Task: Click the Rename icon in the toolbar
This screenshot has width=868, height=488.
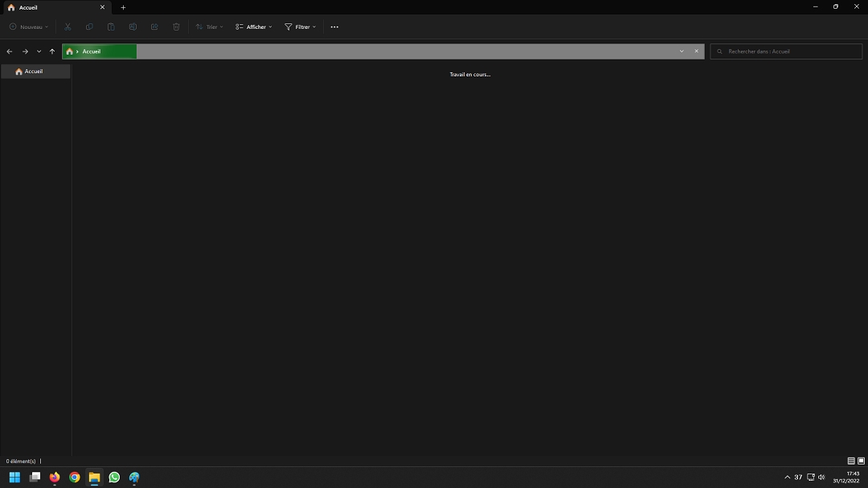Action: tap(132, 27)
